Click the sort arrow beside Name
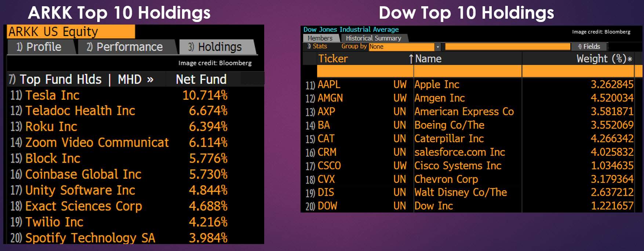This screenshot has width=644, height=251. pyautogui.click(x=411, y=59)
